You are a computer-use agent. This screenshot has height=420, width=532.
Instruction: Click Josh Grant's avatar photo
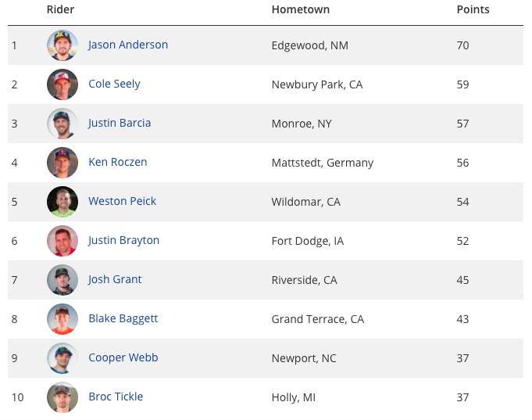tap(62, 280)
